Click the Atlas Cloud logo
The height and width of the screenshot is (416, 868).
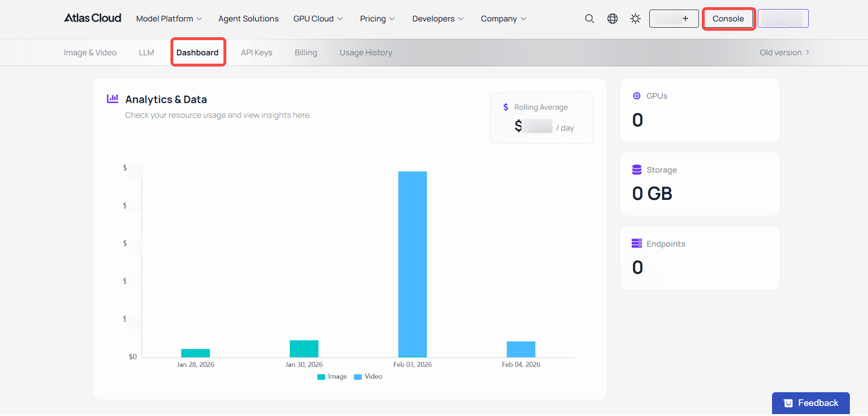click(93, 18)
